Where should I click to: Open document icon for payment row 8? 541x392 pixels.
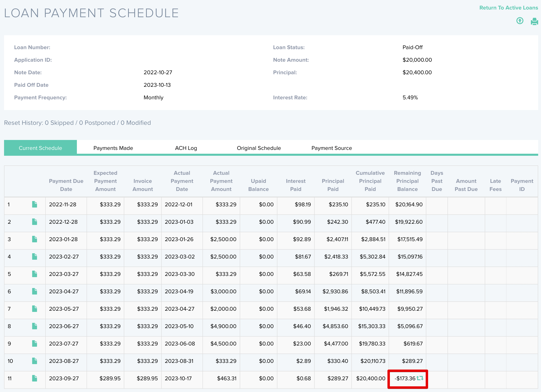35,326
